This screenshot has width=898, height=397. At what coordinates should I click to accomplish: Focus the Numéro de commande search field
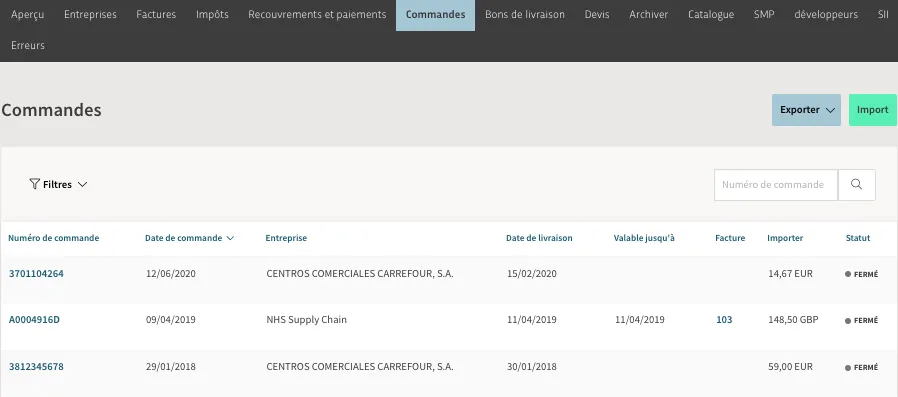pyautogui.click(x=775, y=184)
